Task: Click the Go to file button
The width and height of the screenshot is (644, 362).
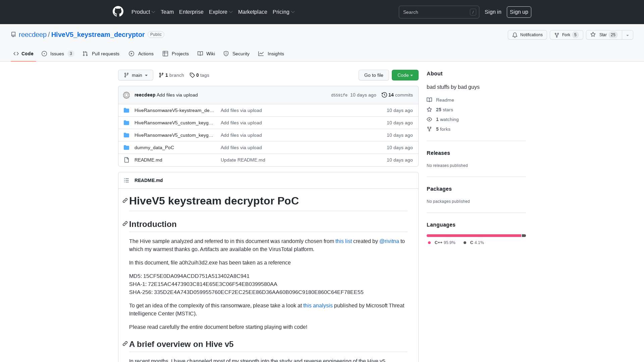Action: pyautogui.click(x=374, y=75)
